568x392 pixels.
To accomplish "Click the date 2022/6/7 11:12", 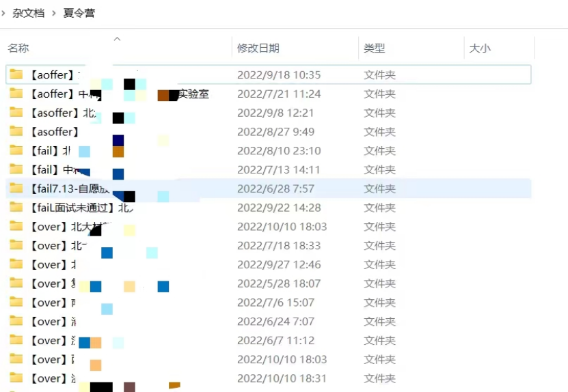I will point(275,340).
